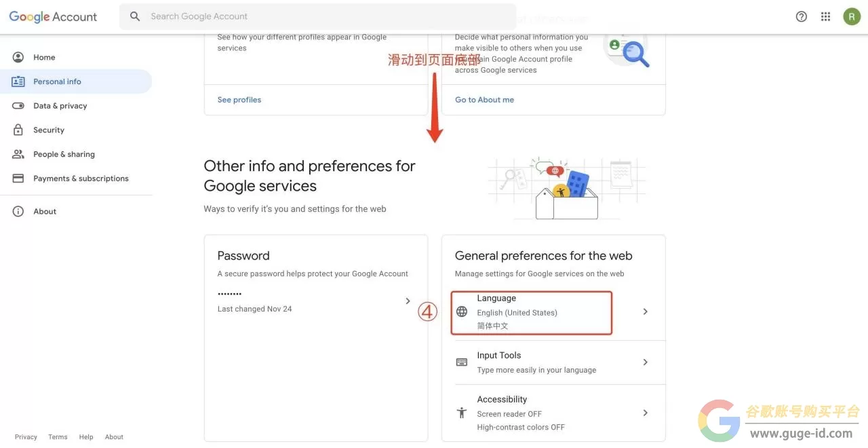Expand the Accessibility row chevron
Image resolution: width=868 pixels, height=448 pixels.
click(646, 413)
